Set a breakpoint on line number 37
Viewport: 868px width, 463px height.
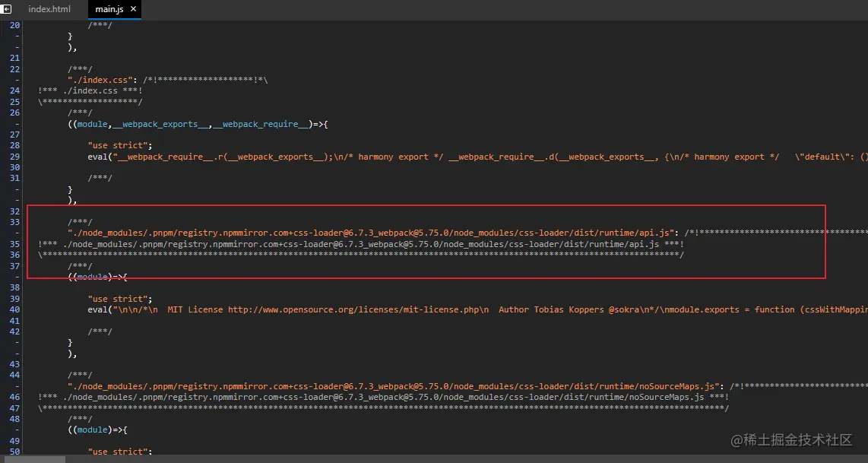coord(15,266)
